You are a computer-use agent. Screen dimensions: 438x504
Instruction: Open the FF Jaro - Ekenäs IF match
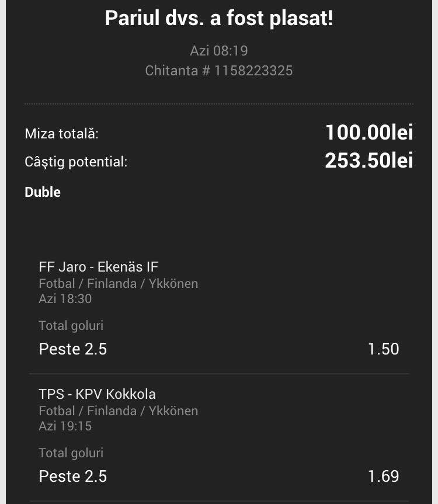tap(99, 267)
